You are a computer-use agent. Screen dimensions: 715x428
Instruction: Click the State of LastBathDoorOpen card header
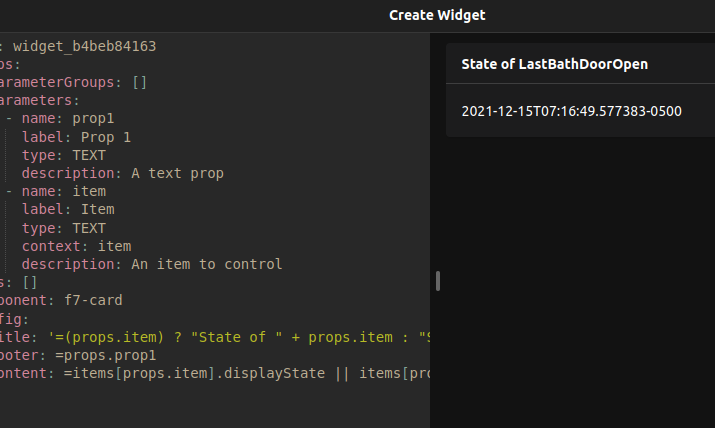pyautogui.click(x=555, y=64)
